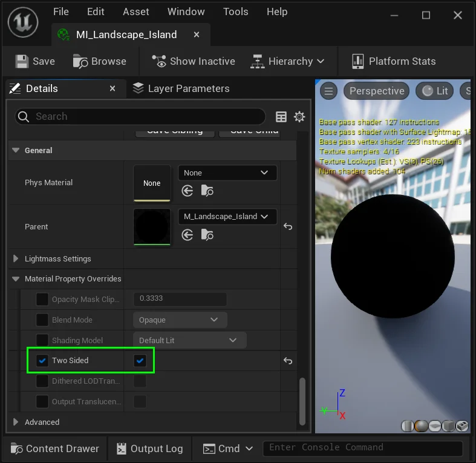Enable the Blend Mode override checkbox
Screen dimensions: 476x463
pos(42,320)
